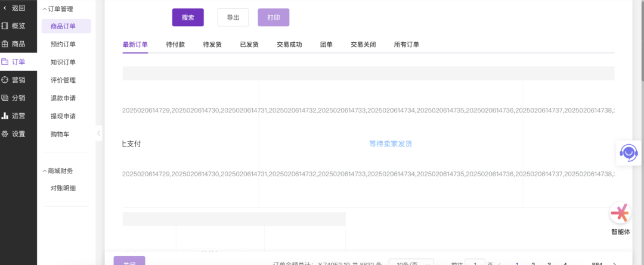Image resolution: width=644 pixels, height=265 pixels.
Task: Open the 概览 overview icon in sidebar
Action: point(5,26)
